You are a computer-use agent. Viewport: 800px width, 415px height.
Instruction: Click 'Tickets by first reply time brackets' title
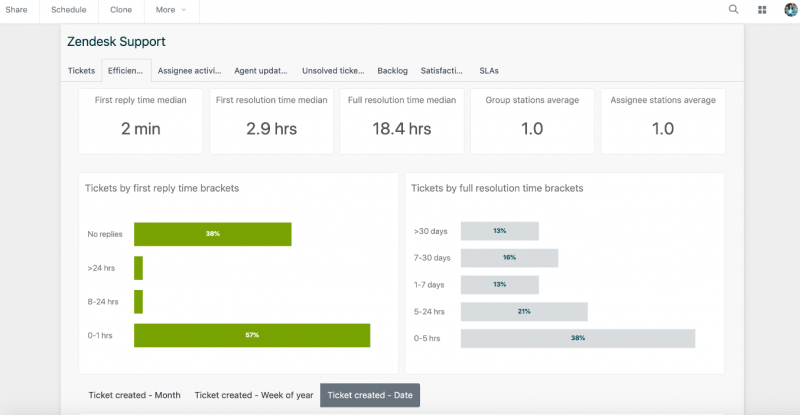coord(162,188)
